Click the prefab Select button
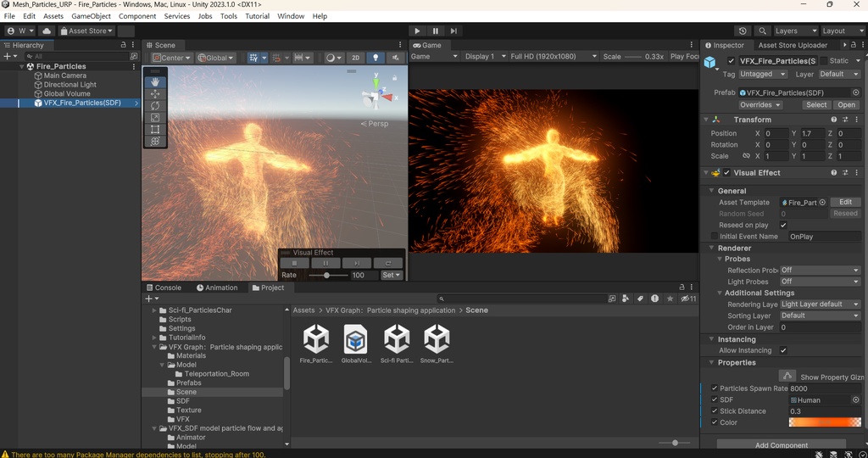868x458 pixels. point(816,104)
